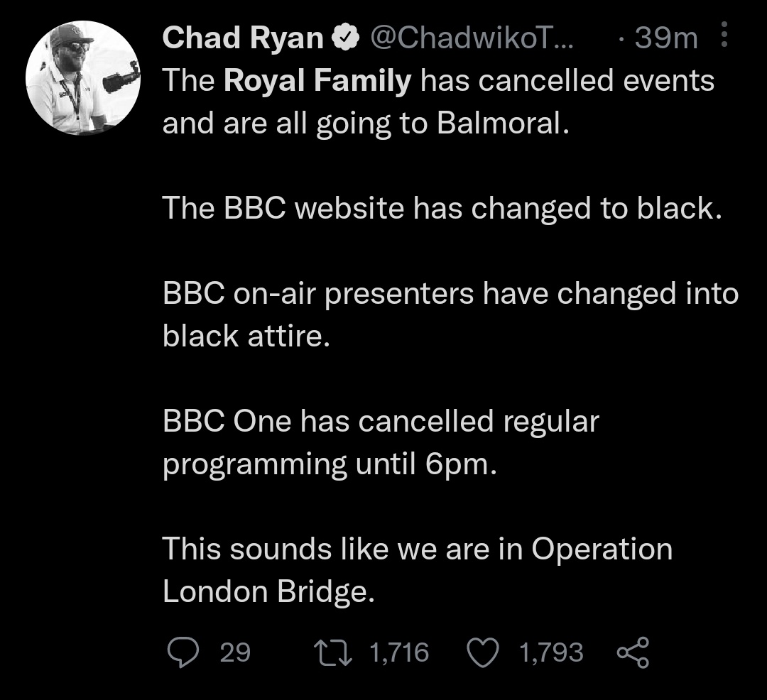The height and width of the screenshot is (700, 767).
Task: View the 1,793 likes count
Action: pos(551,652)
